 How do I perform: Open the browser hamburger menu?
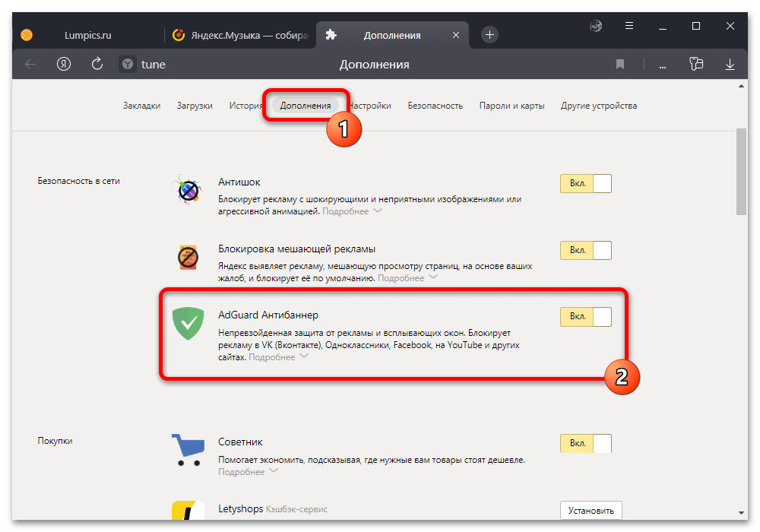click(x=629, y=27)
